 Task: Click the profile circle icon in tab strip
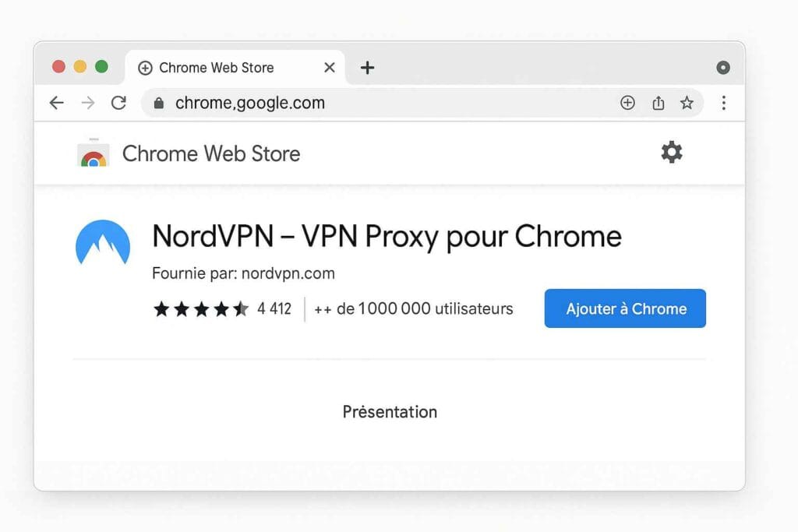point(723,68)
